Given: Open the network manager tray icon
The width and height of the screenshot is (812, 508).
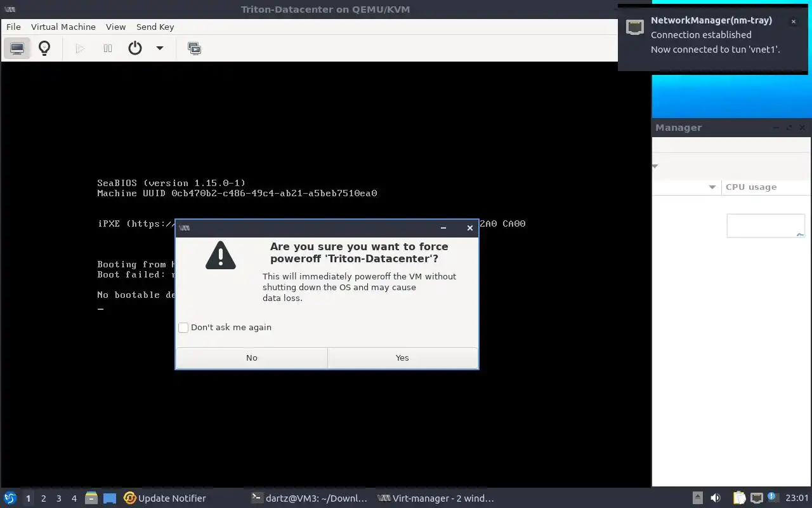Looking at the screenshot, I should [756, 498].
